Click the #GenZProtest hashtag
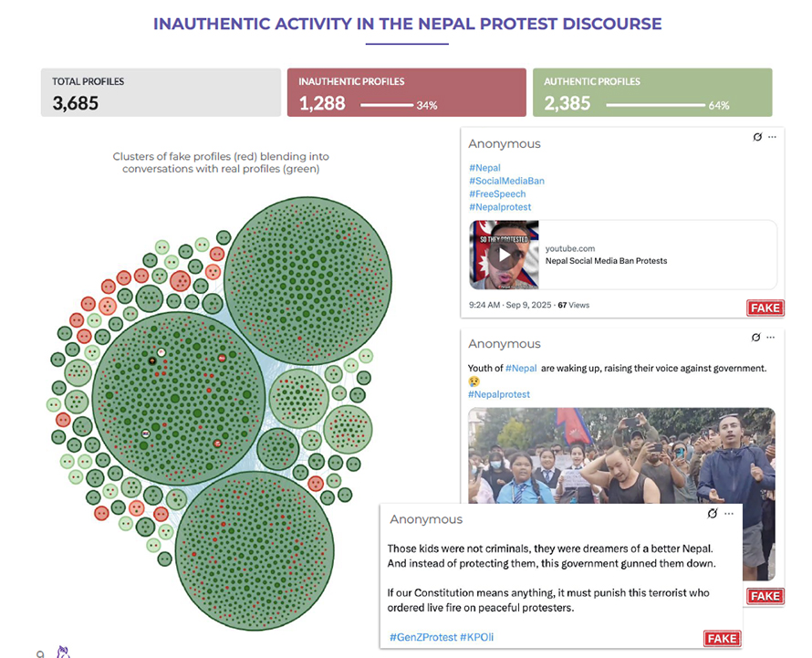This screenshot has width=812, height=658. (422, 636)
